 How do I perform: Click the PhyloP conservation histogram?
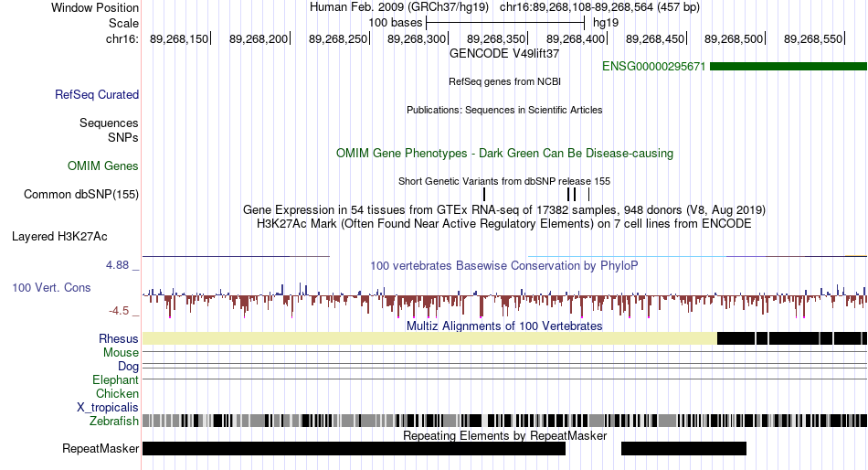504,299
